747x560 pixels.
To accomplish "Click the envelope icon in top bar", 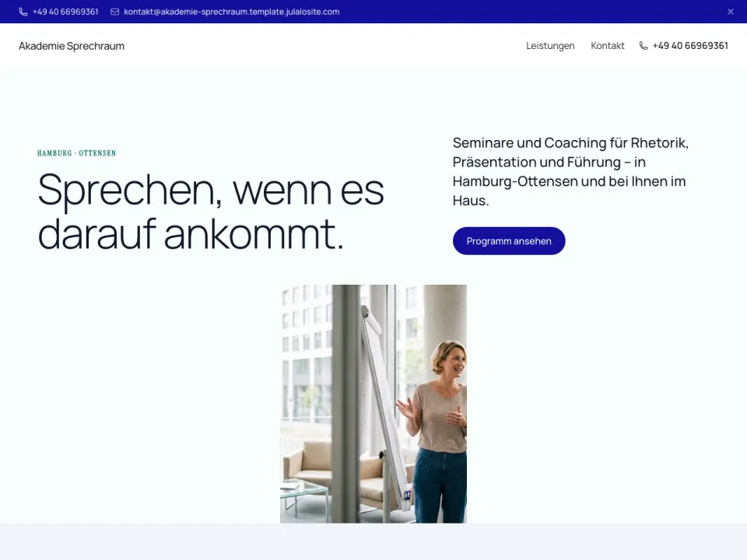I will 115,12.
